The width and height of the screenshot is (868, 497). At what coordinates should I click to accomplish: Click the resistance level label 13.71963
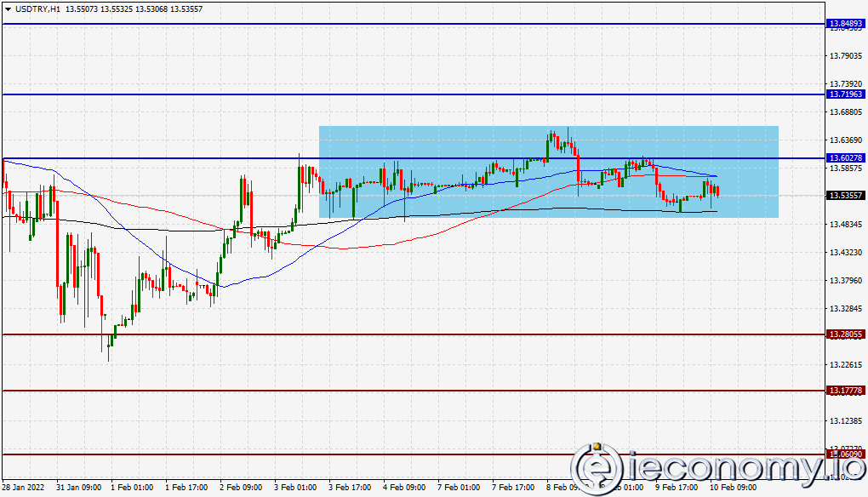846,94
